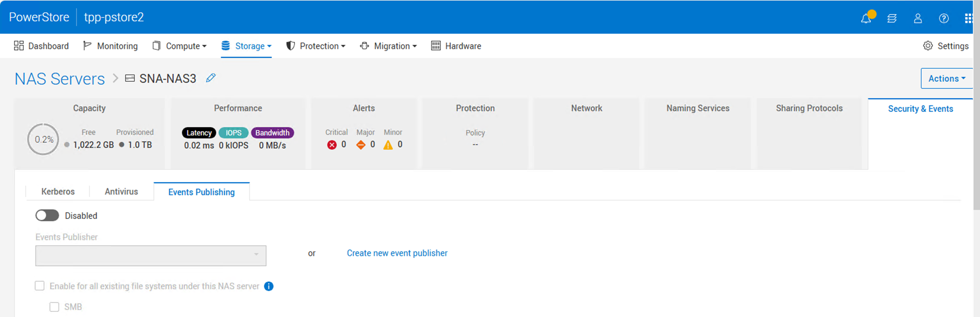
Task: Open the Network card
Action: point(587,134)
